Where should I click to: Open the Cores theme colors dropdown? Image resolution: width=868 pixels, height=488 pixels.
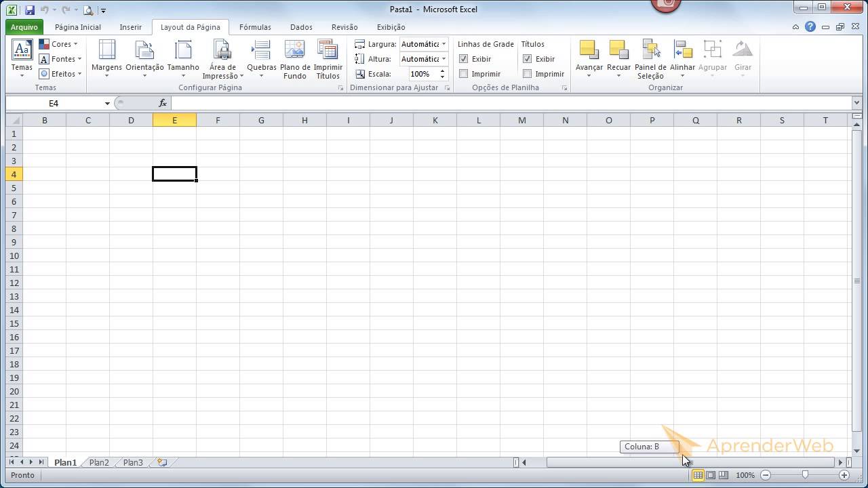[x=60, y=44]
